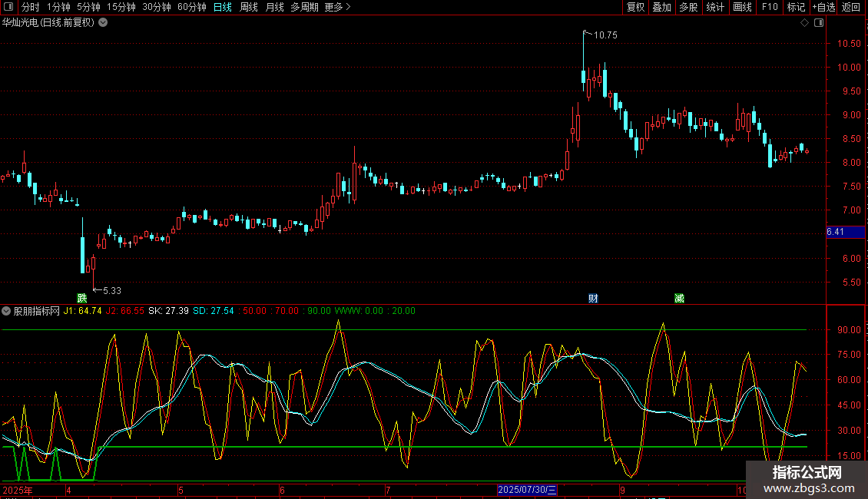Click the 叠加 overlay button
Screen dimensions: 868x499
coord(661,7)
